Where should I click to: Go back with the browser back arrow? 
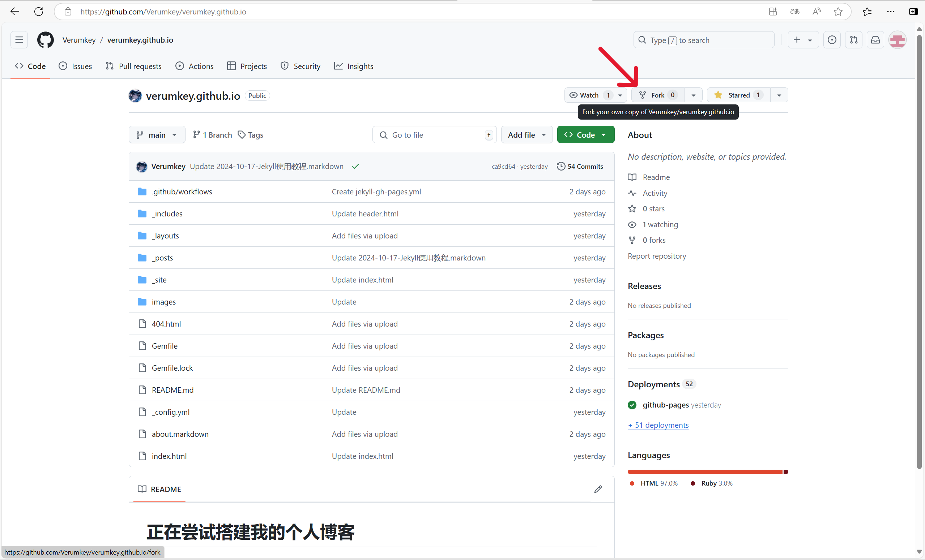[x=14, y=12]
